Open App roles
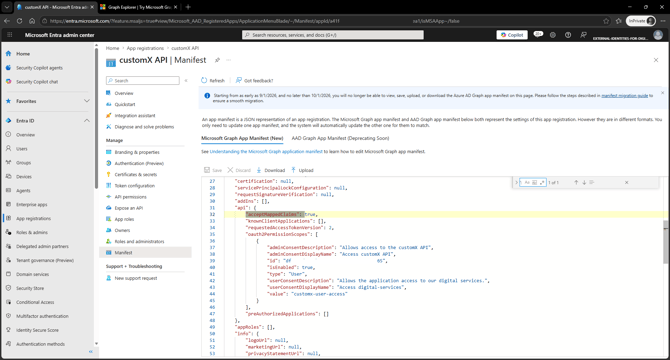The image size is (670, 360). pos(124,219)
